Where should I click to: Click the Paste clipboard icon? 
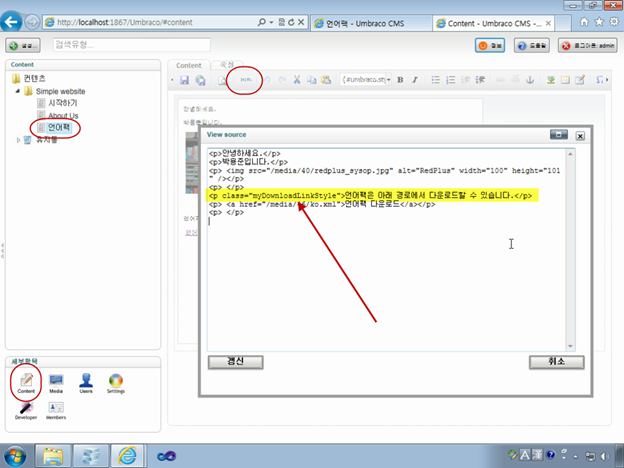pyautogui.click(x=326, y=80)
